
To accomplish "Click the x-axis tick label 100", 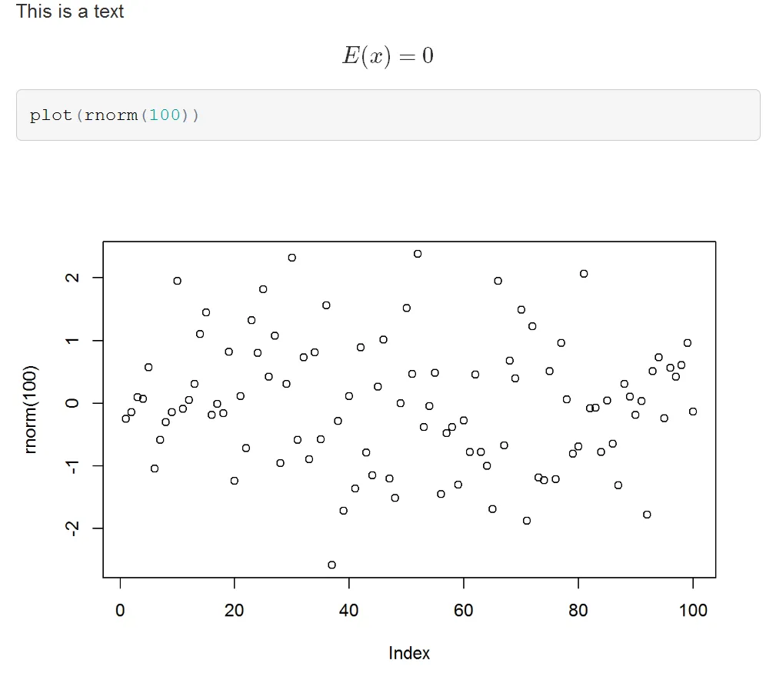I will coord(693,611).
